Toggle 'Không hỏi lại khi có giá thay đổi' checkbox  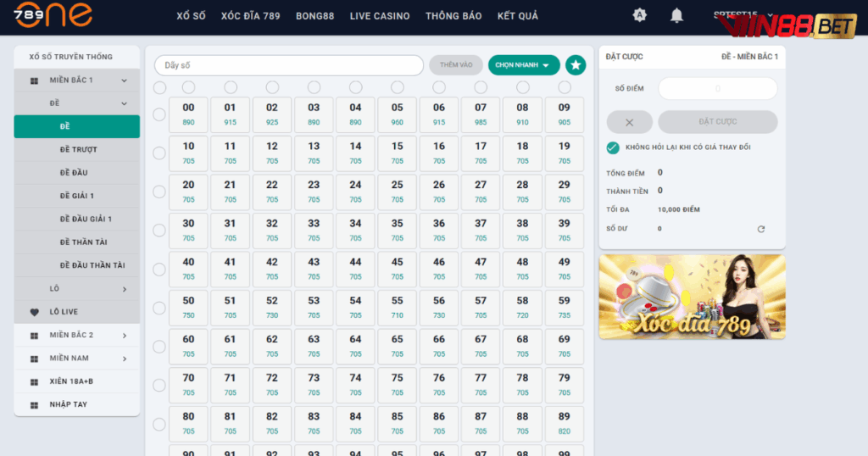[612, 147]
